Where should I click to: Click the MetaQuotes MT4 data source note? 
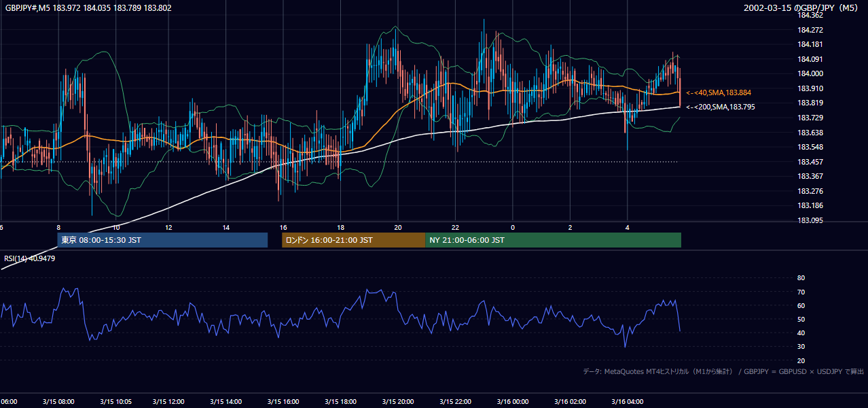(723, 371)
